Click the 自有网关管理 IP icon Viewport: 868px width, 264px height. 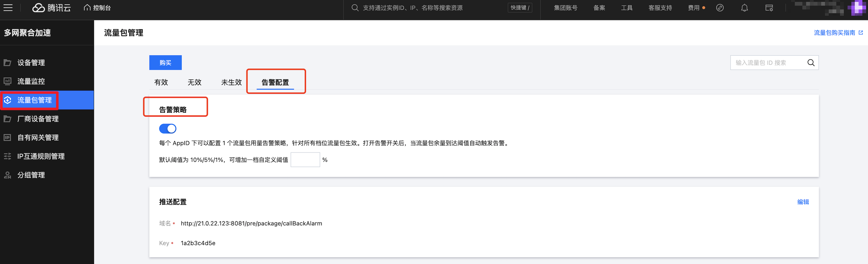coord(8,138)
